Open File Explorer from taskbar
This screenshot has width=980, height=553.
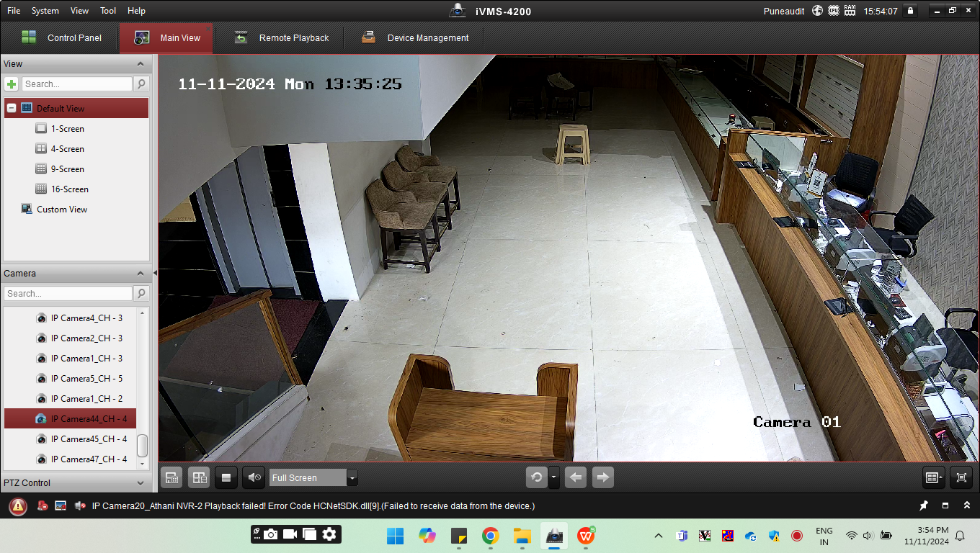[x=522, y=536]
